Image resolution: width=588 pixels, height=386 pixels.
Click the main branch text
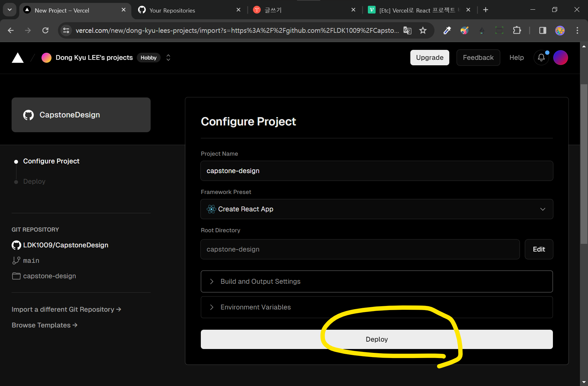point(31,261)
